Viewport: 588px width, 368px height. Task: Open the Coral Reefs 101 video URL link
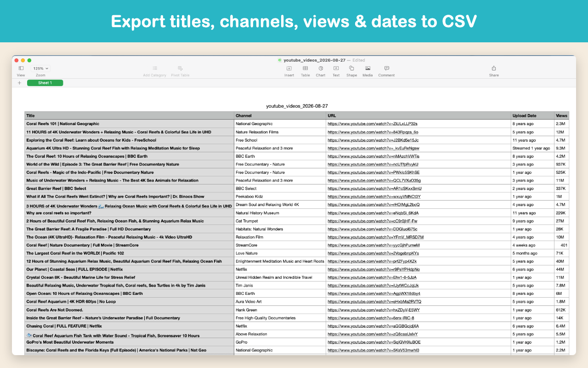[x=373, y=124]
